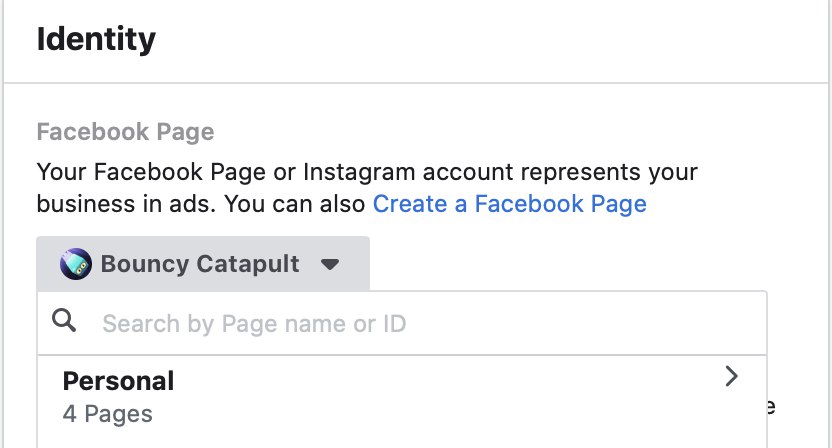Viewport: 832px width, 448px height.
Task: Click the partially hidden text behind the dropdown's right edge
Action: [x=772, y=407]
